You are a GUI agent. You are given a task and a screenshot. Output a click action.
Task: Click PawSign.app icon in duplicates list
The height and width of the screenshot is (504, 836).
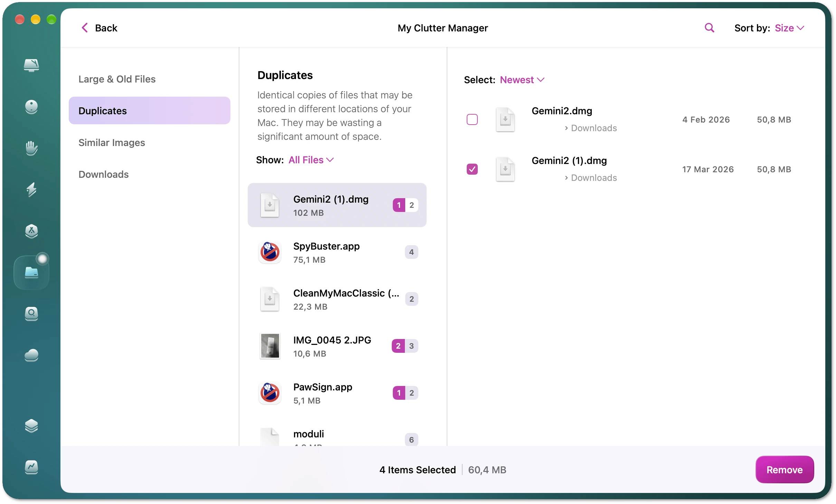(270, 393)
